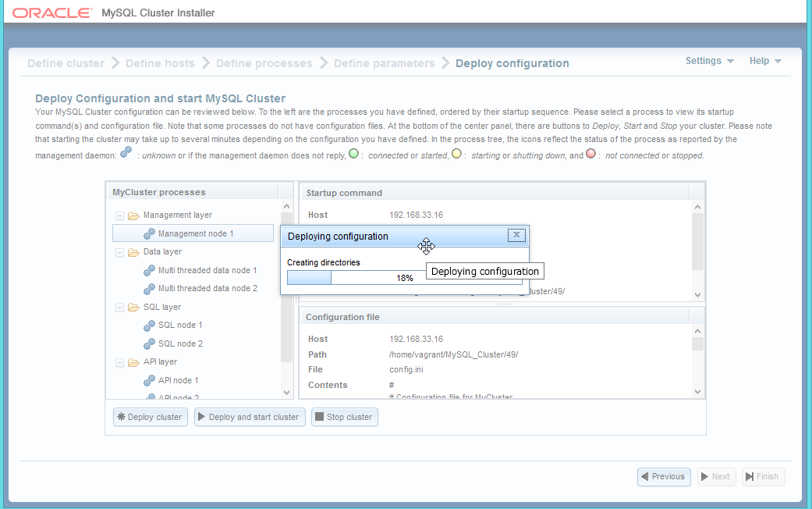Click the config.ini file name text

[x=406, y=369]
